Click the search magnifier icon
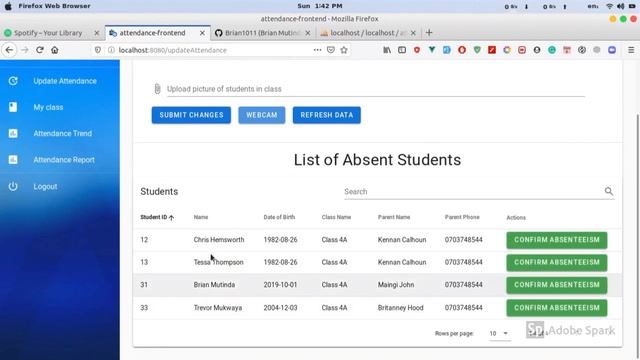The image size is (640, 360). pyautogui.click(x=609, y=191)
